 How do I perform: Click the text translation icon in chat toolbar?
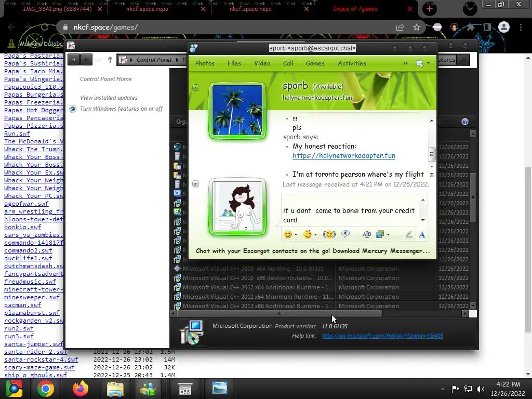pyautogui.click(x=367, y=234)
